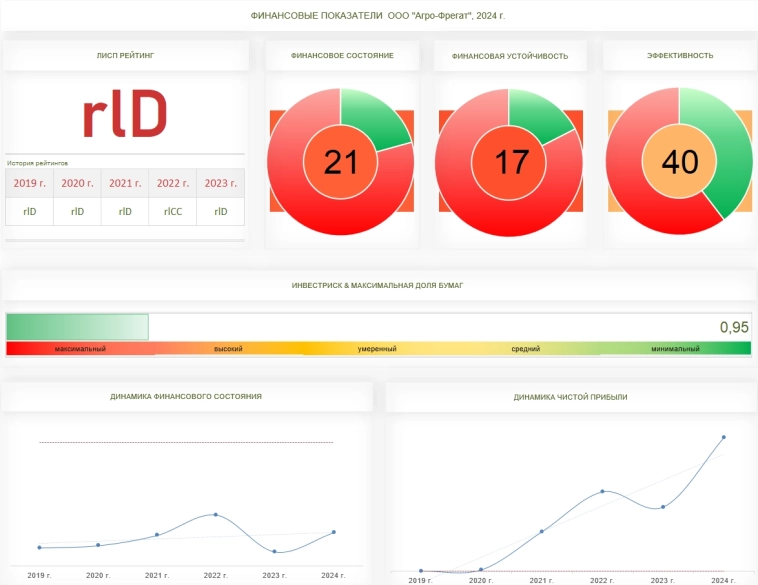Select the red 'максимальный' risk scale segment
The width and height of the screenshot is (758, 585).
pyautogui.click(x=80, y=349)
